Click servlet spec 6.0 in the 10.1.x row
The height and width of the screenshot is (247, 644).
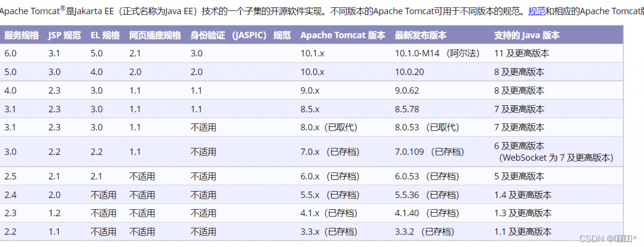[x=11, y=53]
